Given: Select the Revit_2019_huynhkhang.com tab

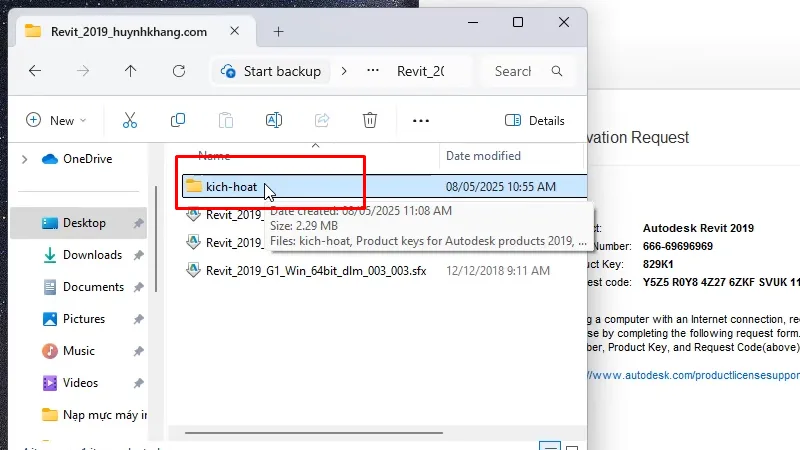Looking at the screenshot, I should tap(115, 31).
